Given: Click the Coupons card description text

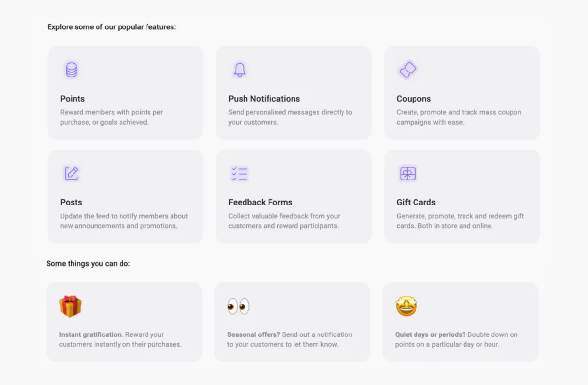Looking at the screenshot, I should pyautogui.click(x=459, y=117).
